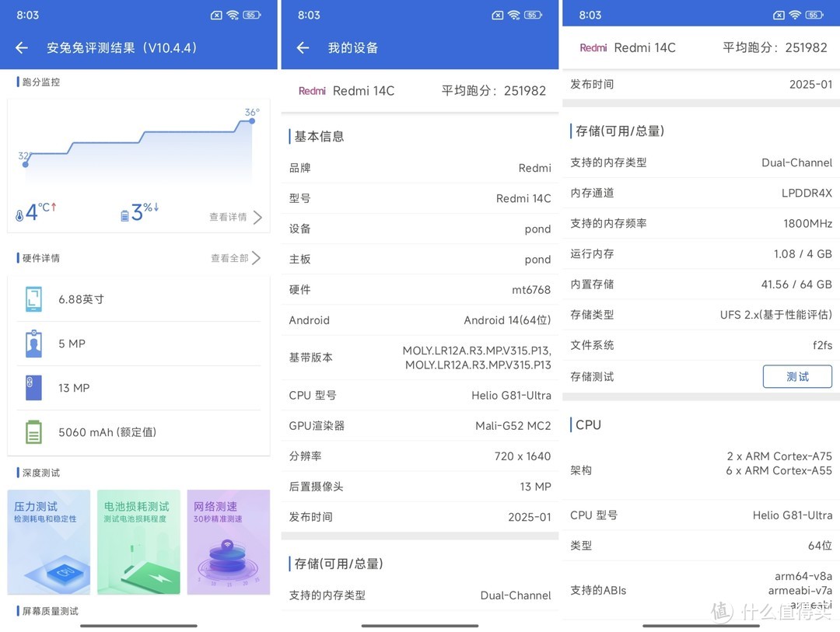
Task: Tap the 32° start point on chart
Action: (25, 165)
